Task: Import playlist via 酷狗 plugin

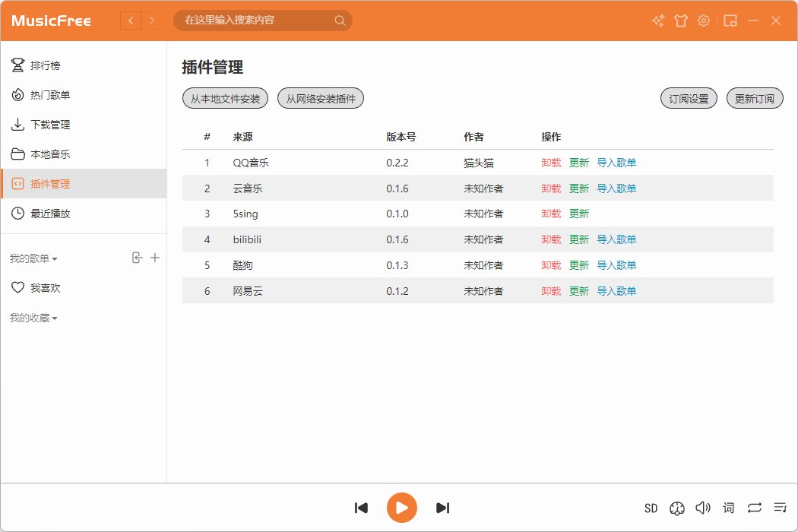Action: [616, 265]
